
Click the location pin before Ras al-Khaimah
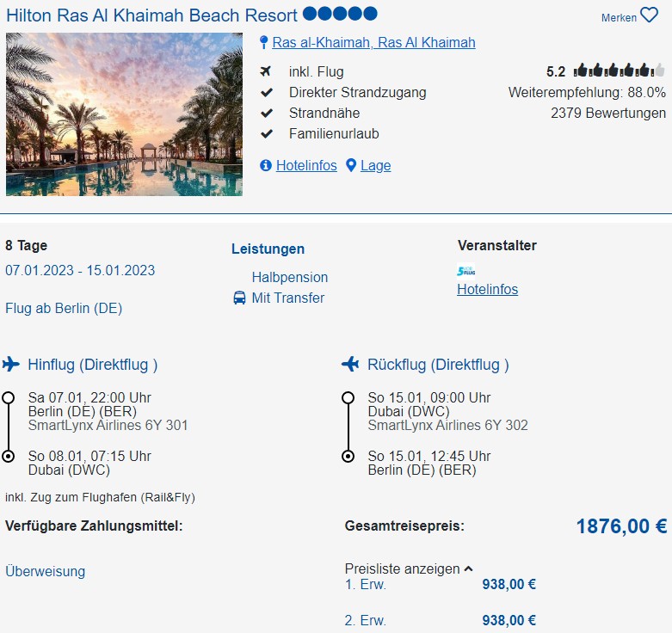click(264, 43)
